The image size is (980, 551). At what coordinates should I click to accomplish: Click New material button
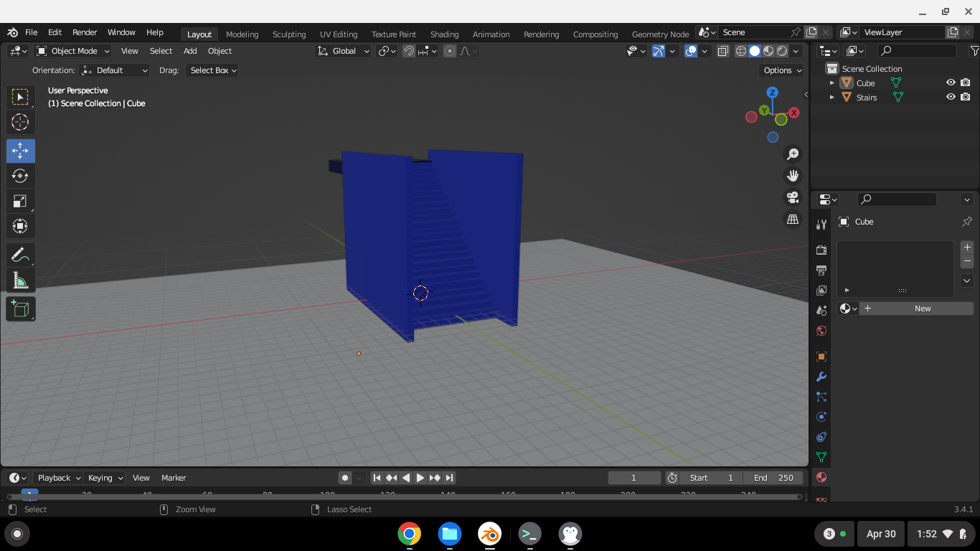[x=922, y=309]
